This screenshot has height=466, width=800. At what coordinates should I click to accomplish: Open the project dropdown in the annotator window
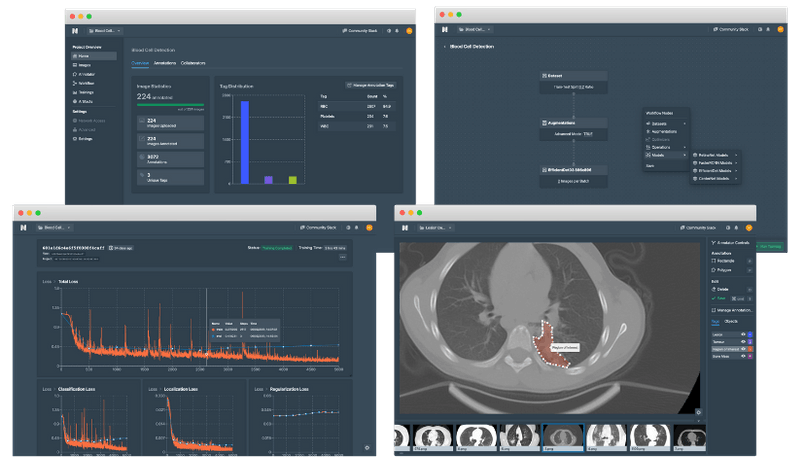click(435, 228)
